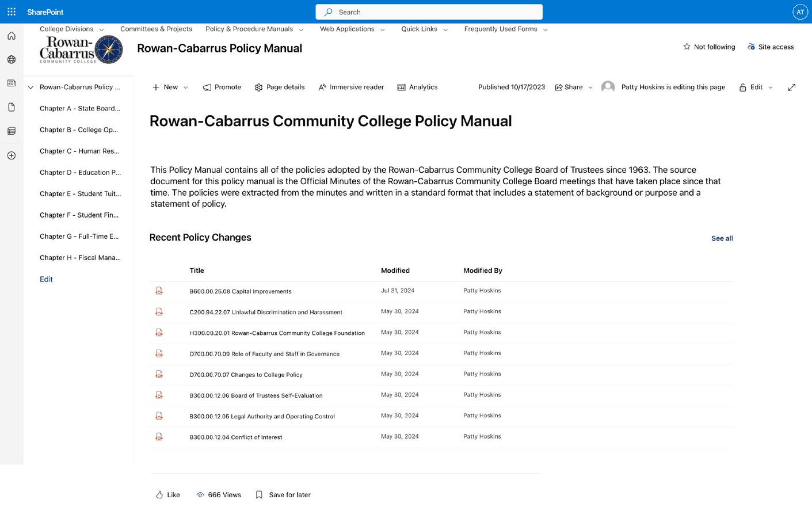Expand chevron next to Frequently Used Forms
The width and height of the screenshot is (812, 518).
pyautogui.click(x=545, y=29)
